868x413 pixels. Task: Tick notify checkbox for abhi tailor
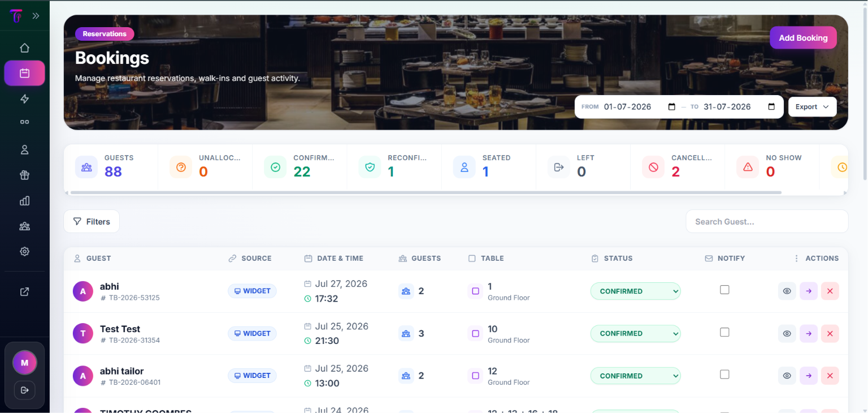click(x=724, y=375)
